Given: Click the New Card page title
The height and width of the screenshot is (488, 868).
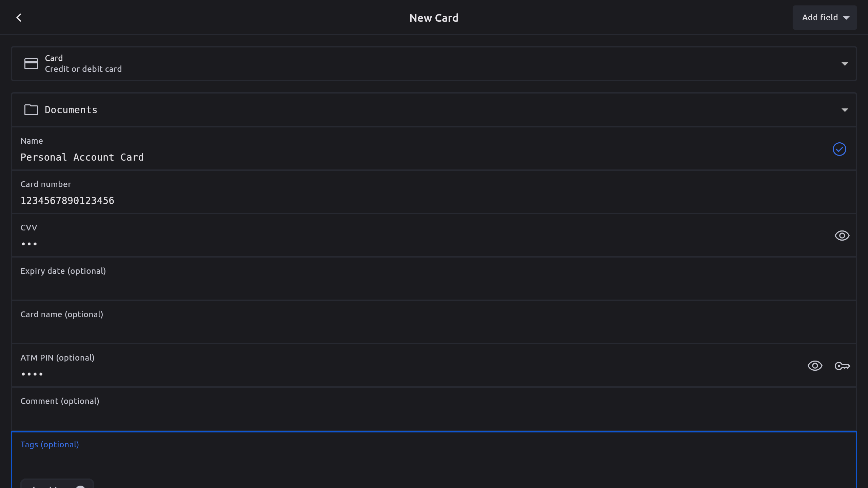Looking at the screenshot, I should coord(434,18).
